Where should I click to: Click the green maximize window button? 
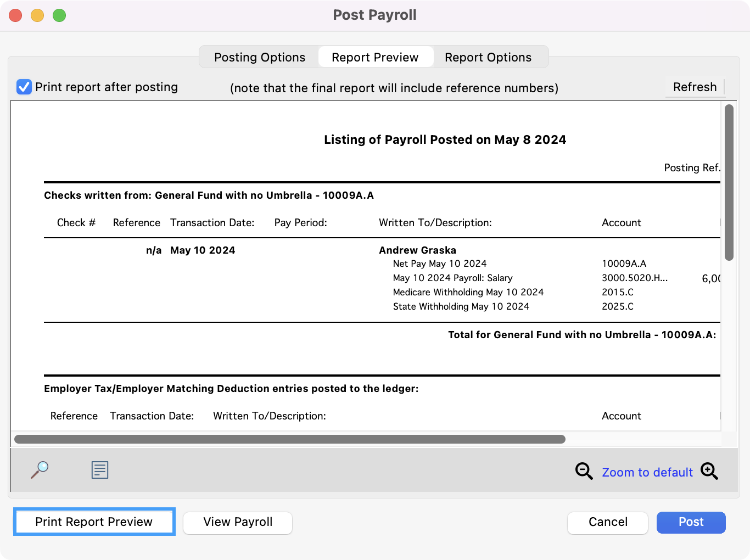point(59,15)
